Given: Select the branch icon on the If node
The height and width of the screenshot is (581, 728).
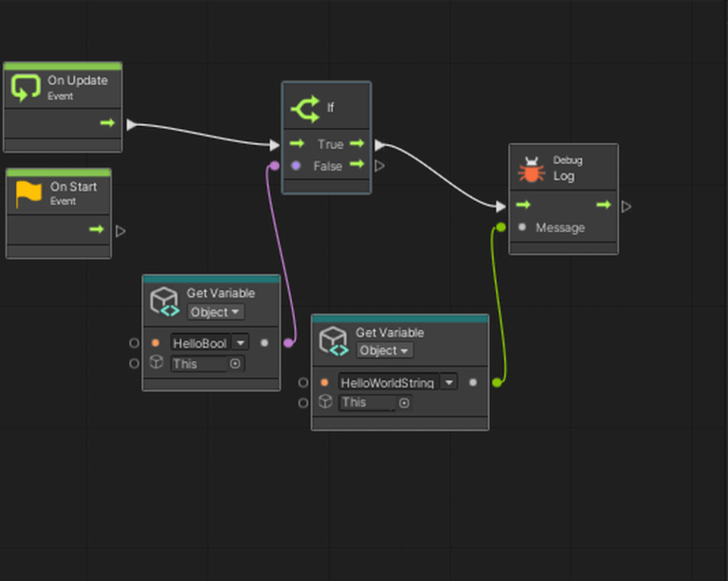Looking at the screenshot, I should coord(305,108).
